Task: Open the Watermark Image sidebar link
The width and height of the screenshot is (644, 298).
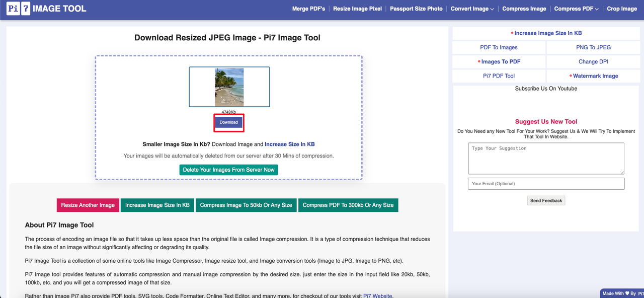Action: tap(593, 76)
